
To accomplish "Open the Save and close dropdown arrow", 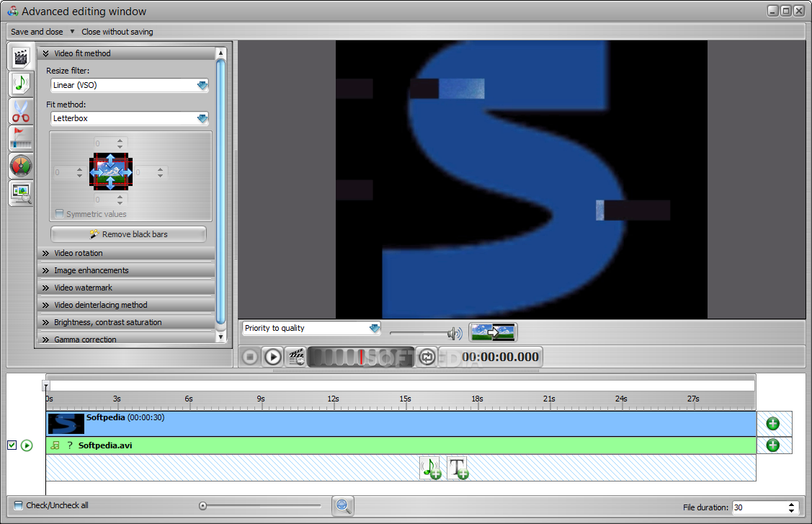I will (x=72, y=32).
